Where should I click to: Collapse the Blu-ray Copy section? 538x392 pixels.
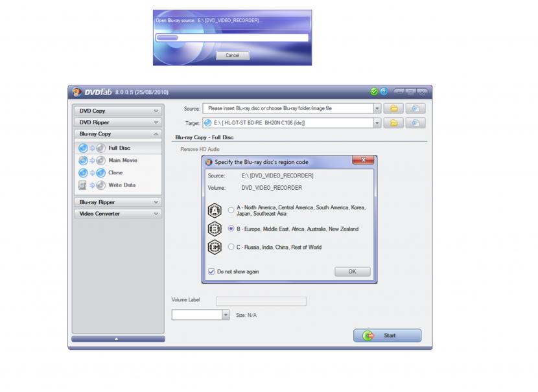pos(119,134)
